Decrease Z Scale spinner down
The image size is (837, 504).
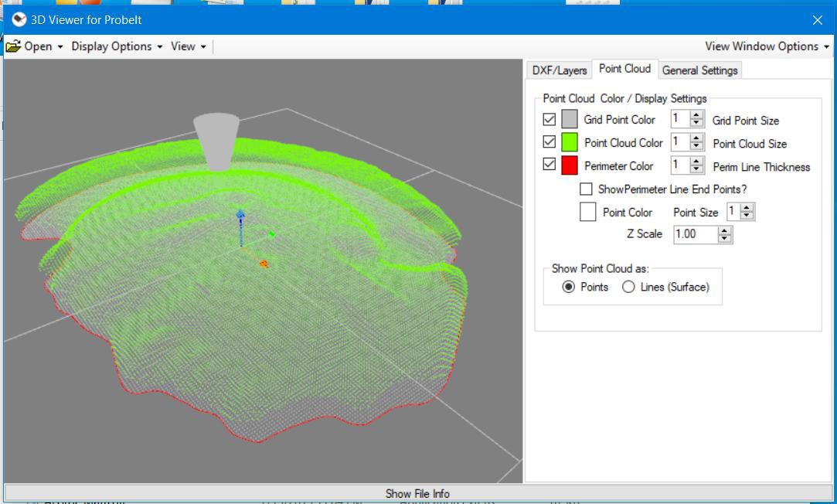point(724,238)
